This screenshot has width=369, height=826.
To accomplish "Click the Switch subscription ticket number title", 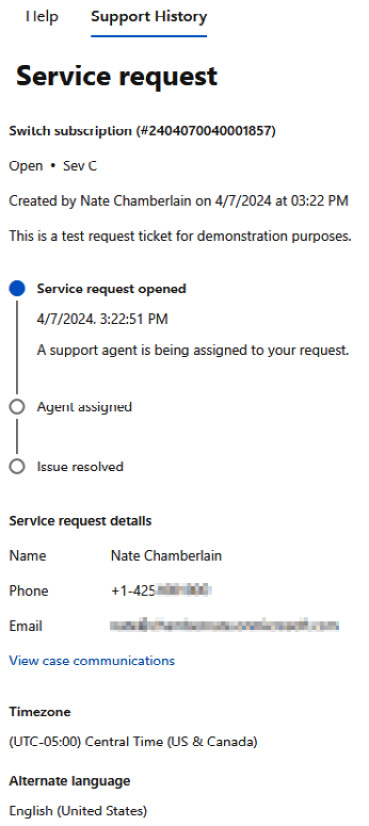I will (142, 132).
